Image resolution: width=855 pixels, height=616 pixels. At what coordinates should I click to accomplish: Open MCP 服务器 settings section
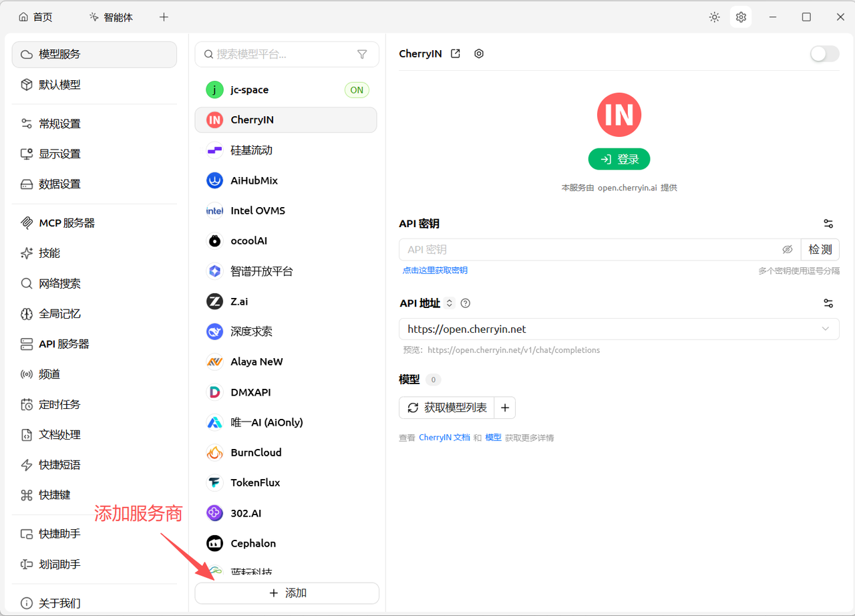[94, 223]
